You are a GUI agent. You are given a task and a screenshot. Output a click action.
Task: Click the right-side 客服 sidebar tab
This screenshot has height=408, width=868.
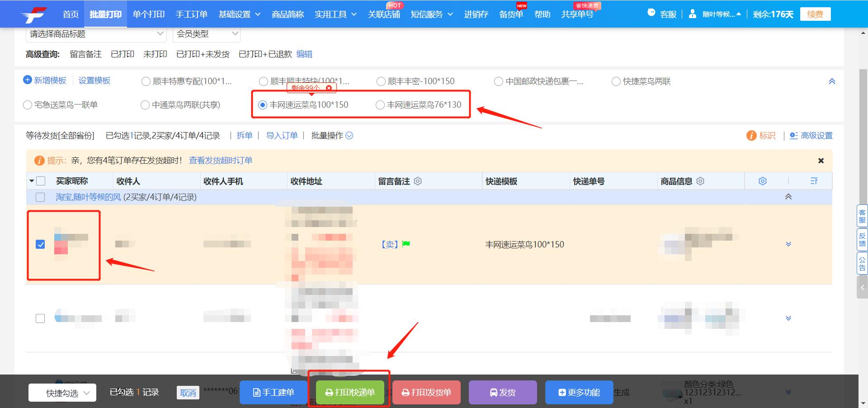pos(862,216)
